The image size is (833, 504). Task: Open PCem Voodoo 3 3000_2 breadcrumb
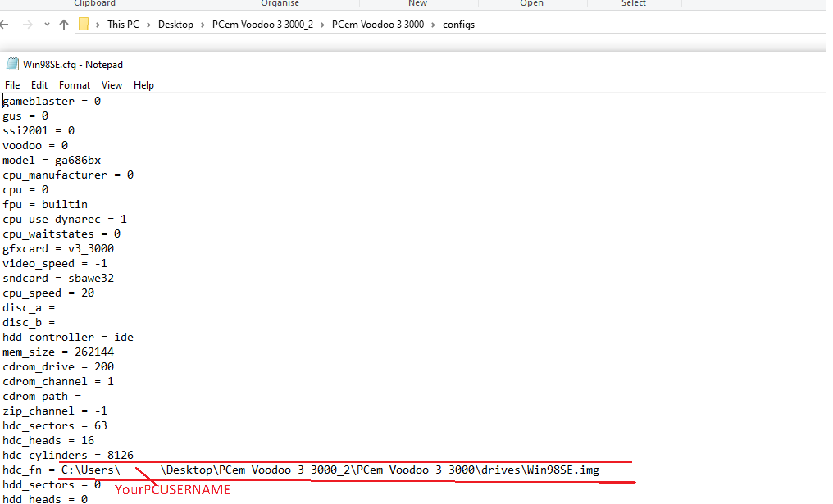click(x=262, y=25)
